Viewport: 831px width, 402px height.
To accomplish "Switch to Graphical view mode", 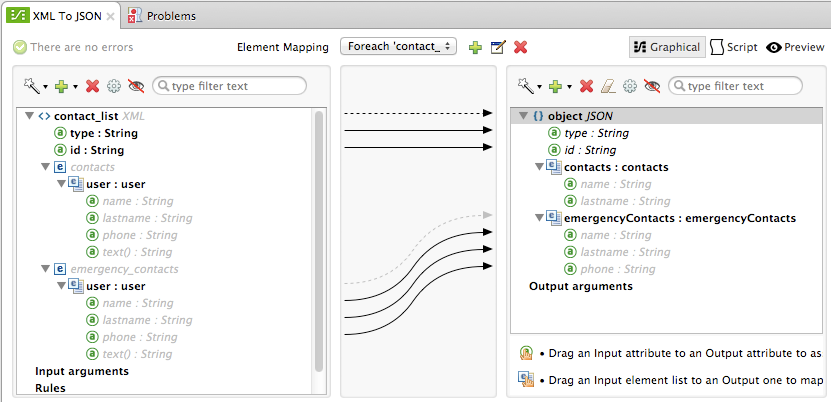I will (x=665, y=47).
